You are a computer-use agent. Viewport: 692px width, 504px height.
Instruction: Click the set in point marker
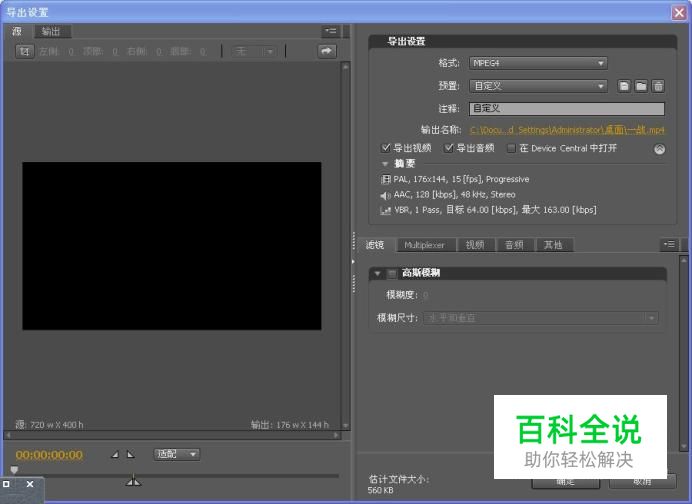pos(114,455)
